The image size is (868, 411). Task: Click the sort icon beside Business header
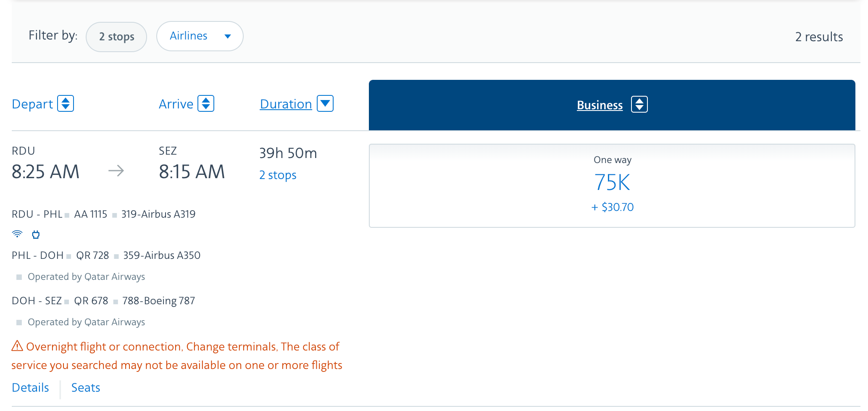coord(639,105)
